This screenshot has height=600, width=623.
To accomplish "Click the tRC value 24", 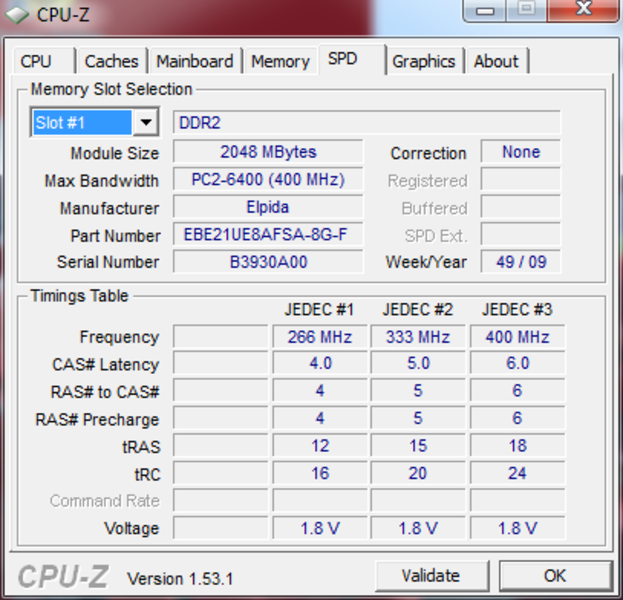I will [517, 473].
